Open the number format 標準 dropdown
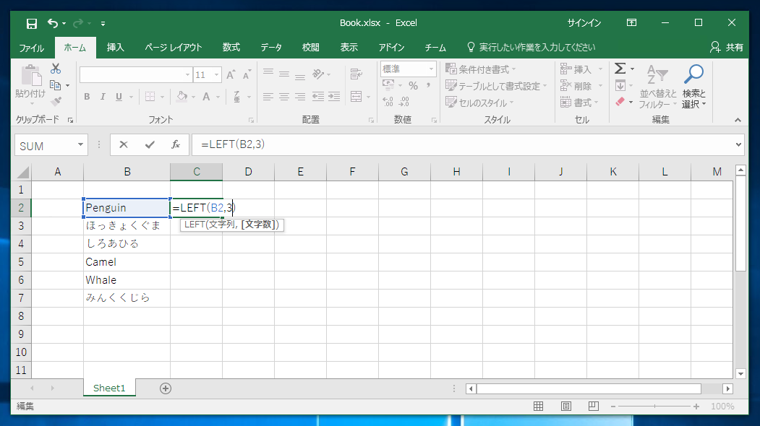 431,69
